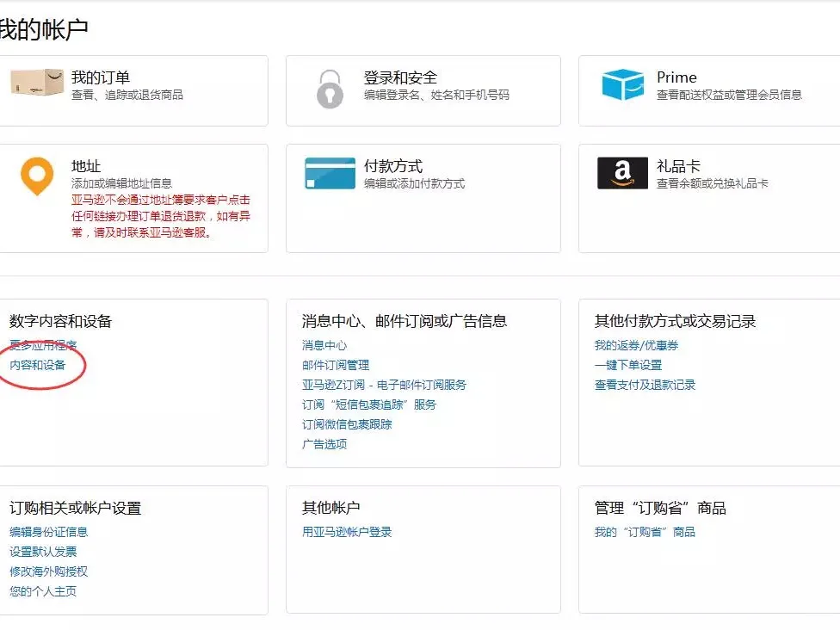Go to 邮件订阅管理
Image resolution: width=840 pixels, height=630 pixels.
pyautogui.click(x=336, y=365)
